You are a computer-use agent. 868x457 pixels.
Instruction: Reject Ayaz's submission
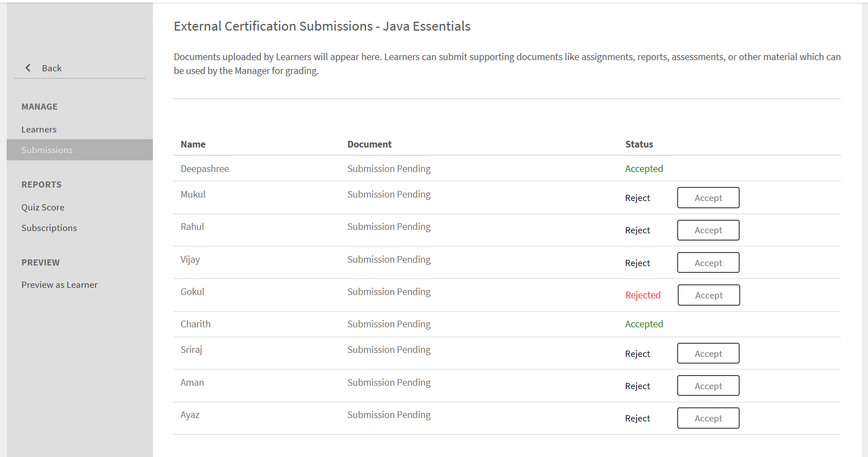point(637,419)
